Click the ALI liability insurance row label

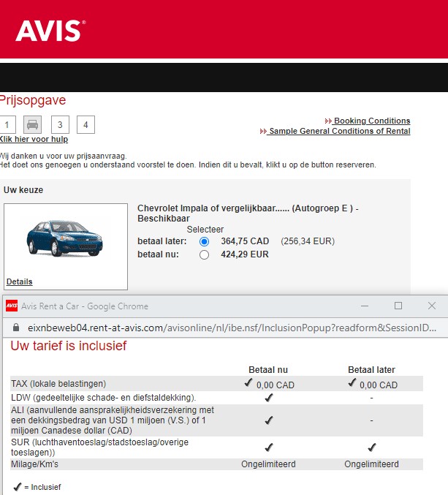pos(113,420)
